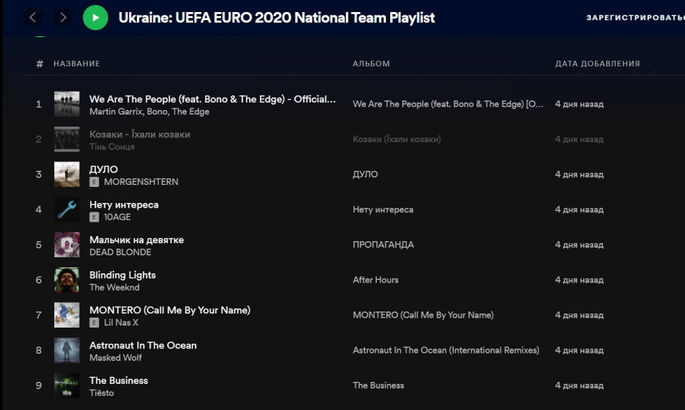Open Tiësto artist page
The image size is (685, 410).
[x=102, y=393]
